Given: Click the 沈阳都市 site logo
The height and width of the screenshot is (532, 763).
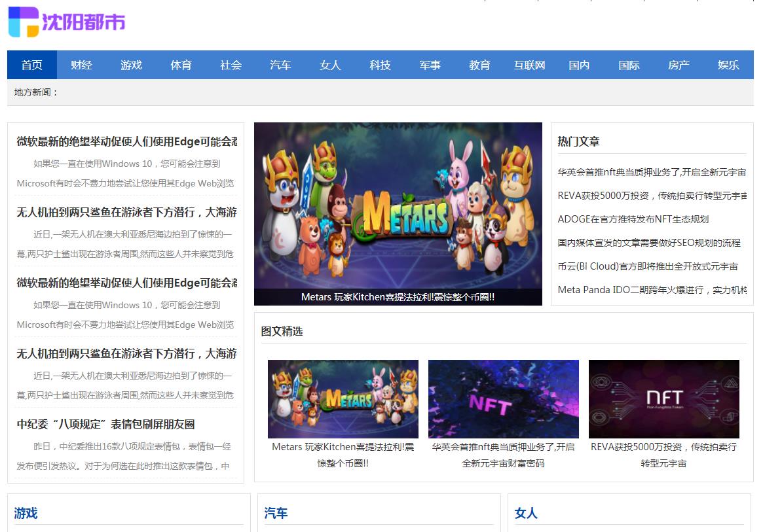Looking at the screenshot, I should click(x=67, y=22).
